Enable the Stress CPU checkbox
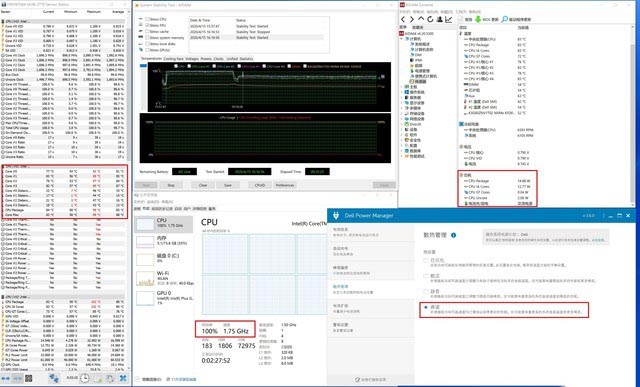The image size is (640, 387). 147,19
